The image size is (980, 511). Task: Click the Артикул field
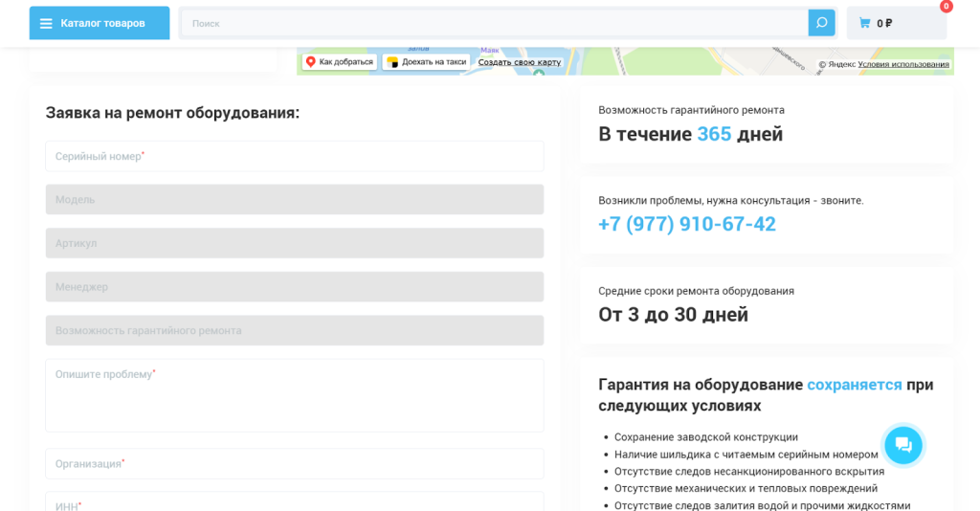pyautogui.click(x=294, y=243)
